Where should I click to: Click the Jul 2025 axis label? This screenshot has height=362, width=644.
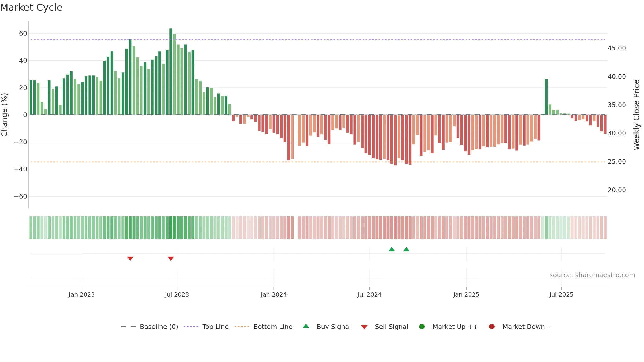[x=561, y=295]
